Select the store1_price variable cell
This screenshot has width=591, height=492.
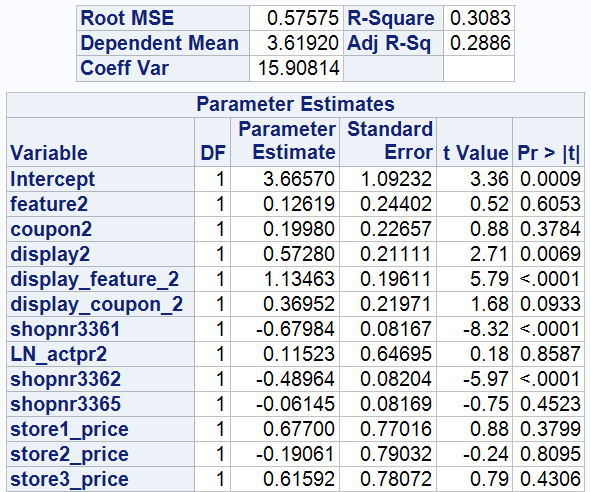tap(100, 429)
